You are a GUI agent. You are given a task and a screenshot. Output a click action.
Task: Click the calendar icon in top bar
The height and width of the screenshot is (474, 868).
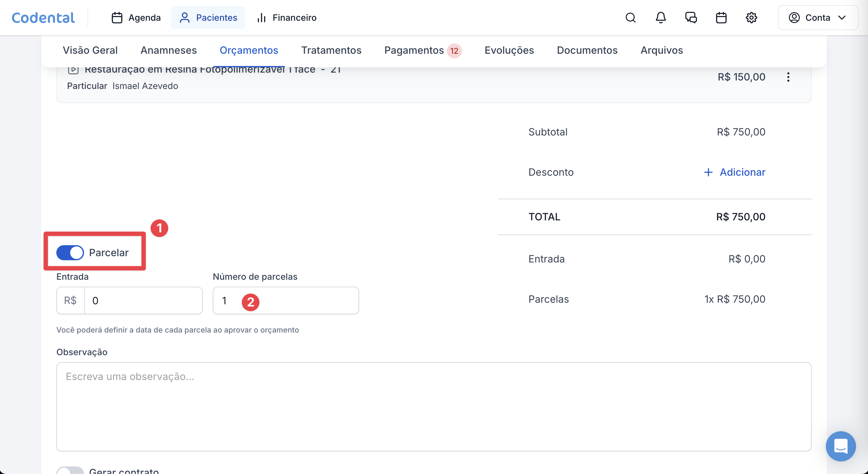721,18
